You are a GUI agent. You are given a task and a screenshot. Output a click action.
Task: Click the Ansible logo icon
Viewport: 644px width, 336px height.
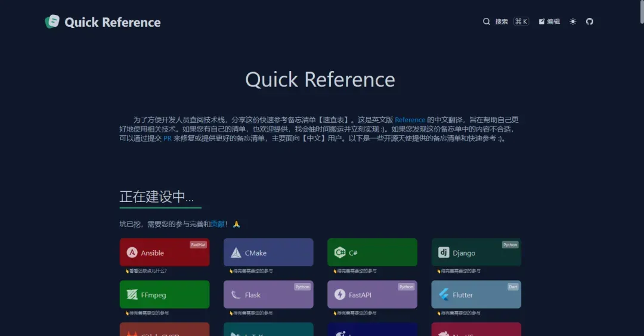(132, 253)
